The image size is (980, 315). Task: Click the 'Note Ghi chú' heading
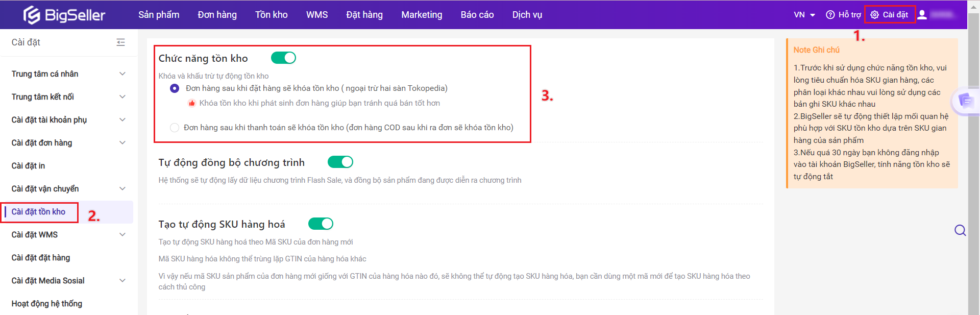pyautogui.click(x=816, y=50)
